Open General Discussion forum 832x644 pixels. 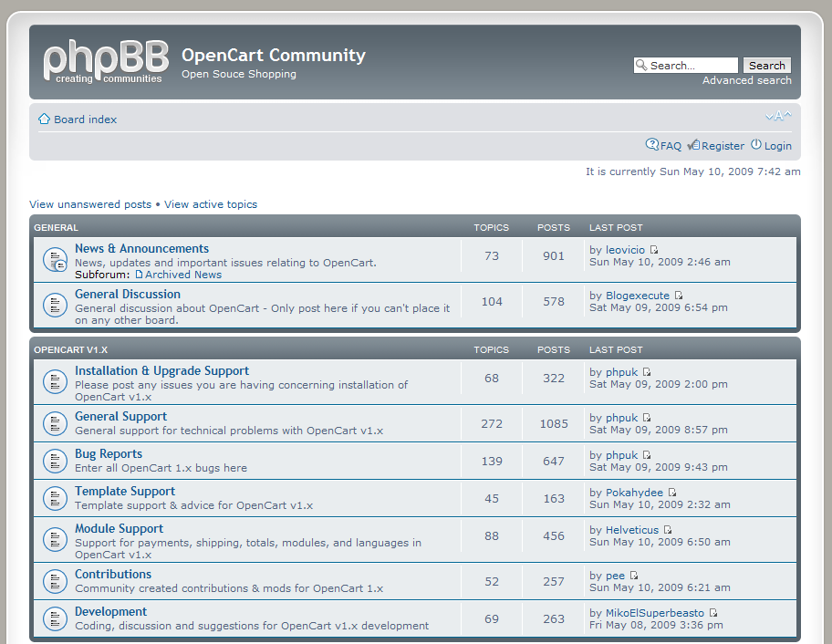(128, 294)
